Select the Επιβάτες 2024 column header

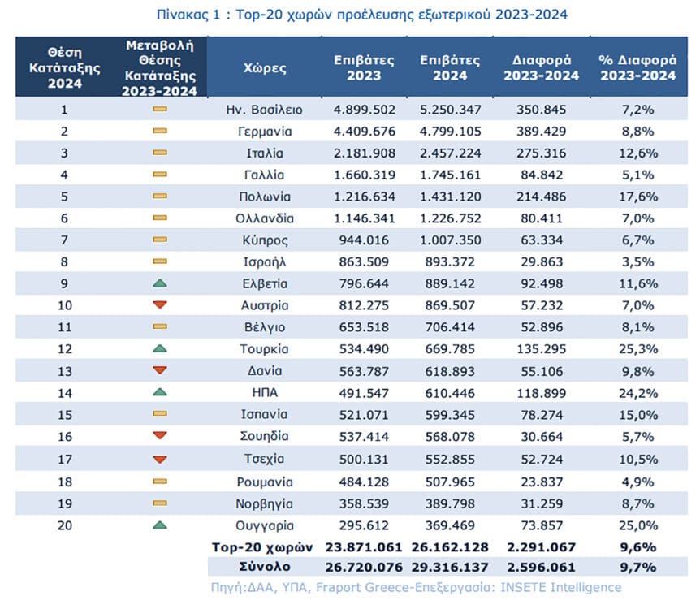pos(450,67)
